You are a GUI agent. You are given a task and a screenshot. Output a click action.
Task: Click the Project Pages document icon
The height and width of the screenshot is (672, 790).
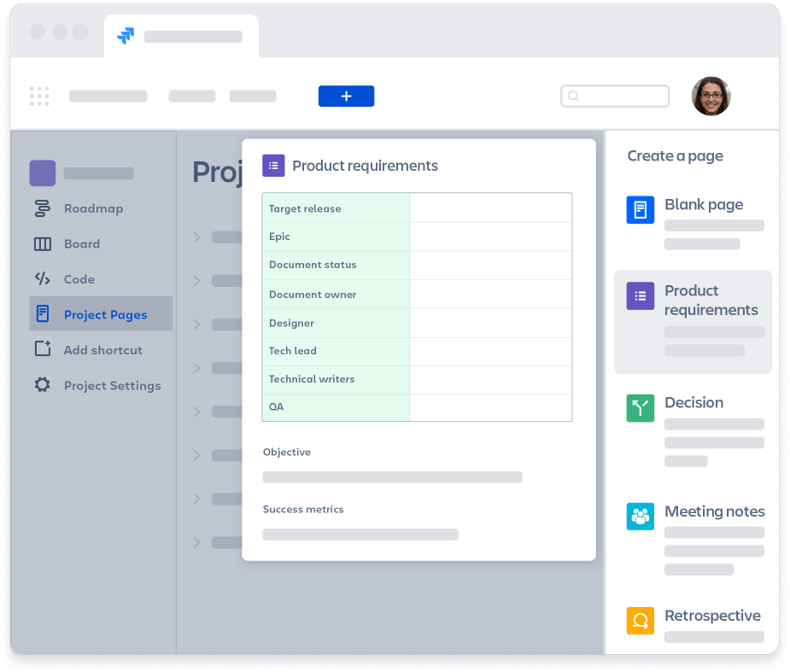click(x=40, y=313)
